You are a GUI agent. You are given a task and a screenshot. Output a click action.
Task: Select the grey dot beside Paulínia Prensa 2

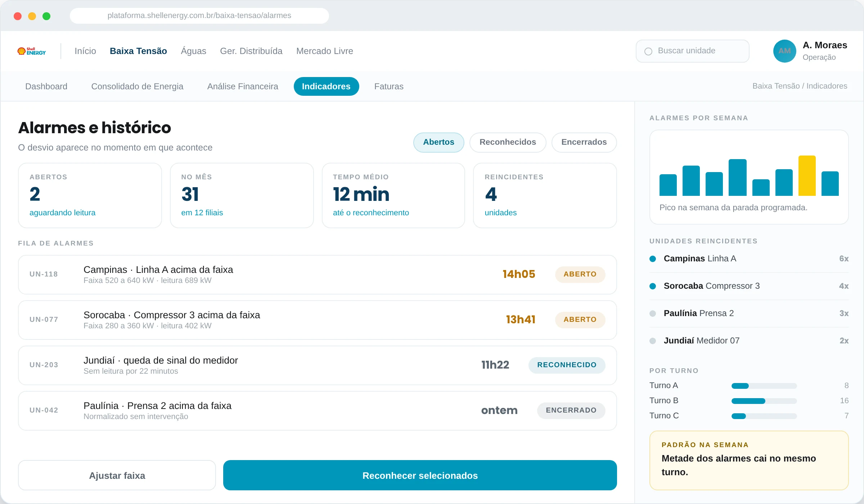(x=653, y=314)
